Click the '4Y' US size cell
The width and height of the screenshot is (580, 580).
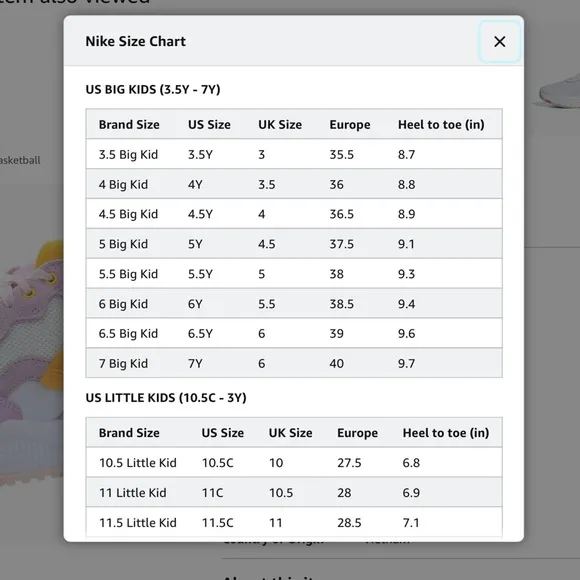click(195, 184)
